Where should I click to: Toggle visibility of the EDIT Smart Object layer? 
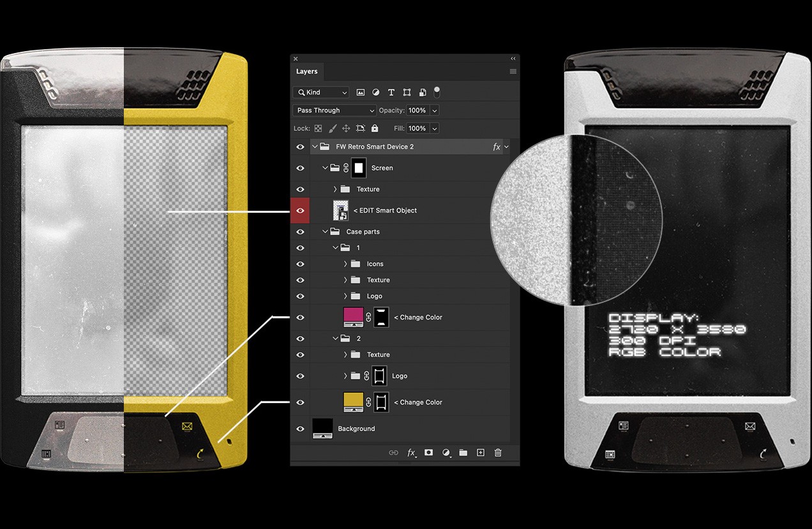tap(300, 210)
